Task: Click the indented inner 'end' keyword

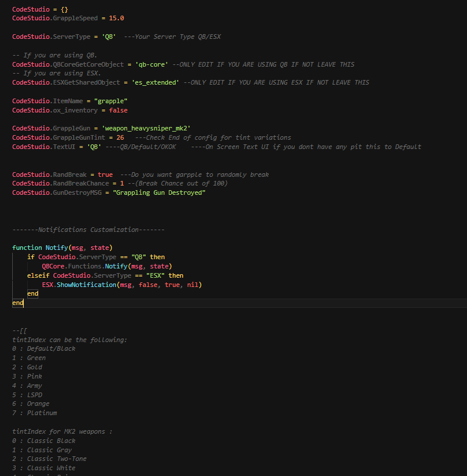Action: coord(32,294)
